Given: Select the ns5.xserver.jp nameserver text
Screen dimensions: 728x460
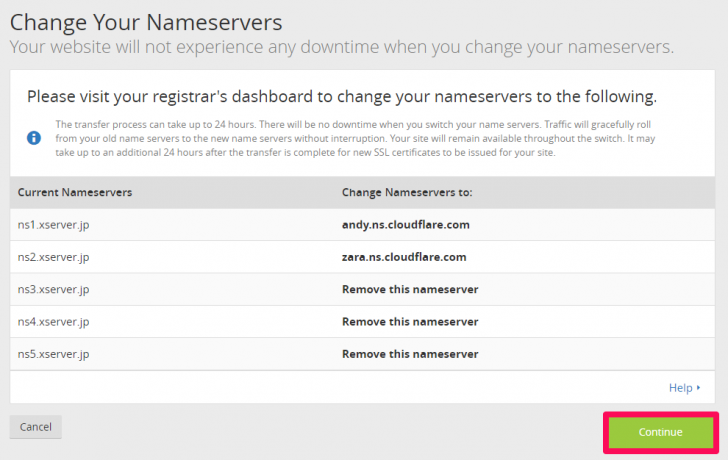Looking at the screenshot, I should pos(53,354).
